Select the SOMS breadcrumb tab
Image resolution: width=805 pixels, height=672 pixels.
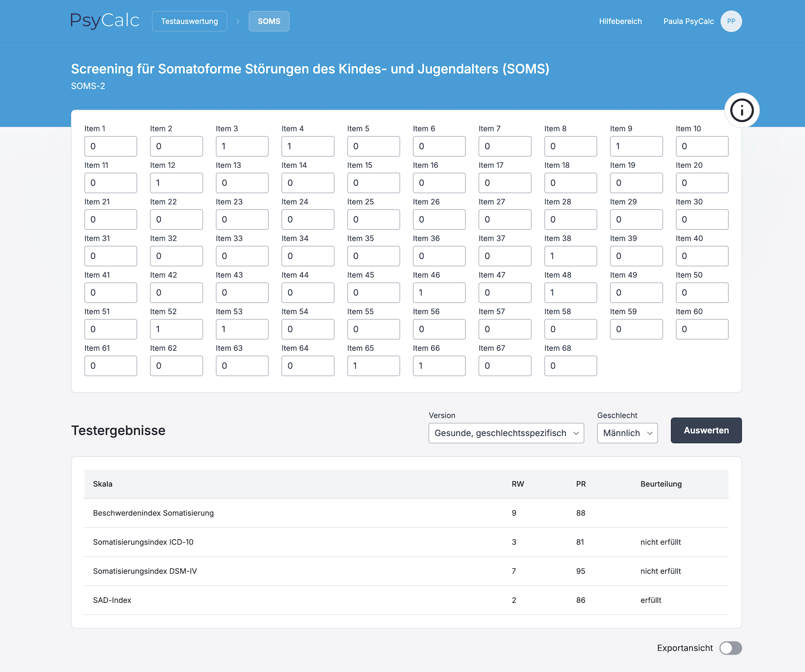pos(269,21)
